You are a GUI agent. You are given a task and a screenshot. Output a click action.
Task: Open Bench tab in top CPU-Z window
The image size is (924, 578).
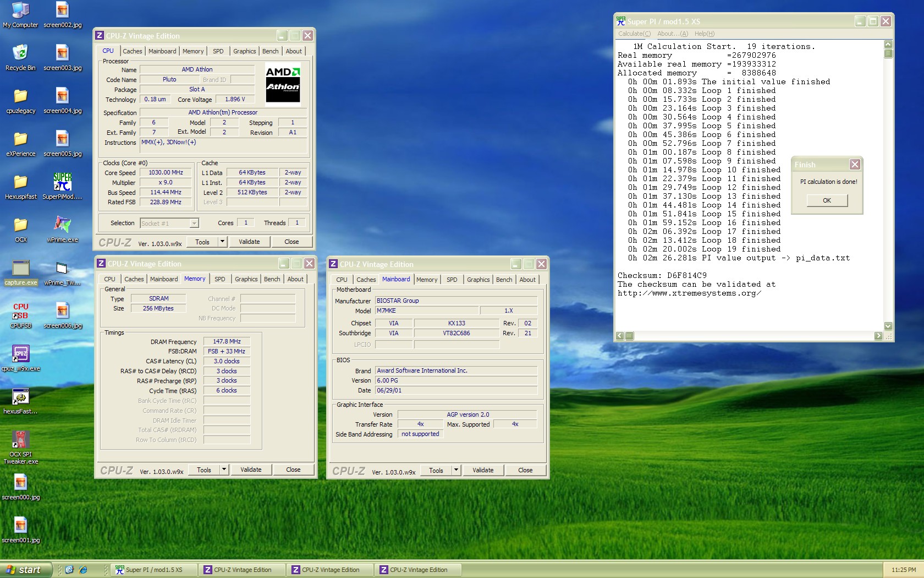270,51
